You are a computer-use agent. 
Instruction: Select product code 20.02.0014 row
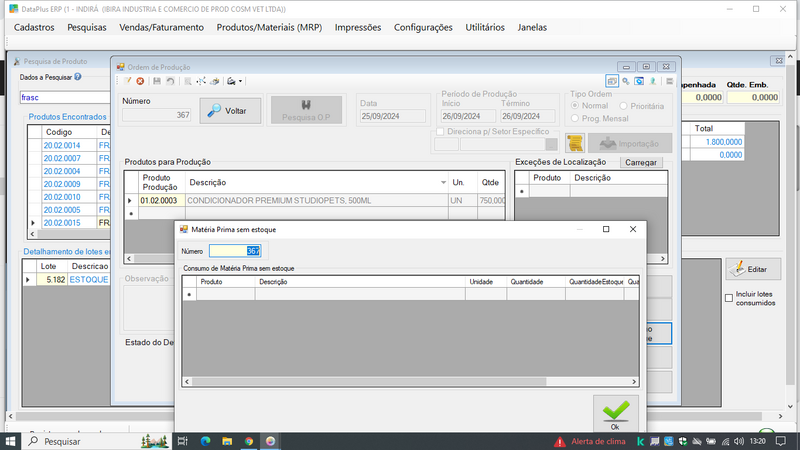(x=62, y=145)
